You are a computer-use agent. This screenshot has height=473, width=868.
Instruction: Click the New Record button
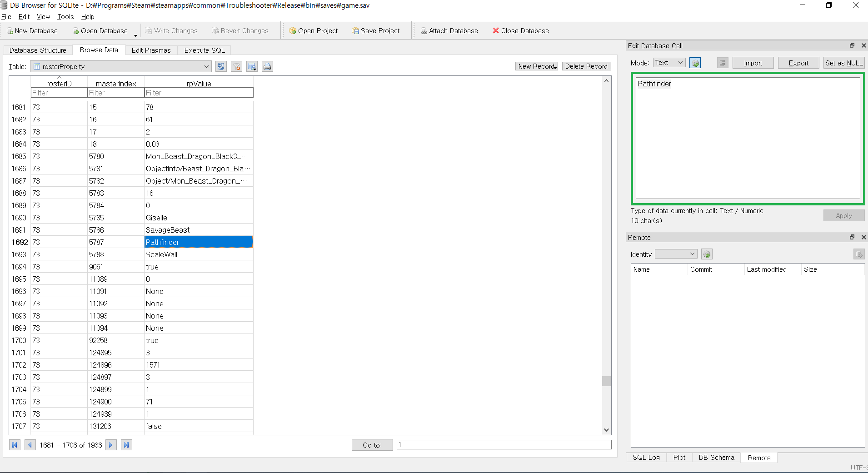click(x=537, y=66)
